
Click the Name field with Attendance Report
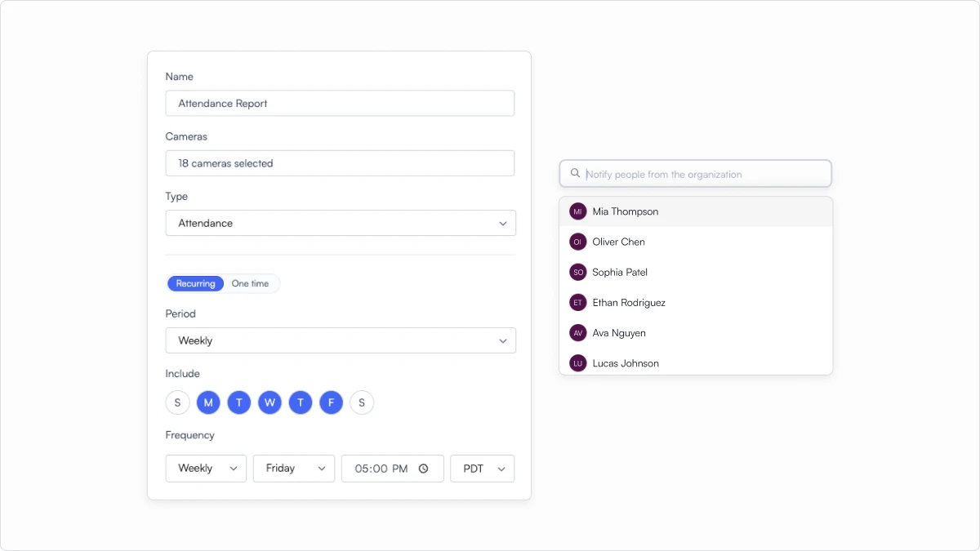click(x=340, y=103)
